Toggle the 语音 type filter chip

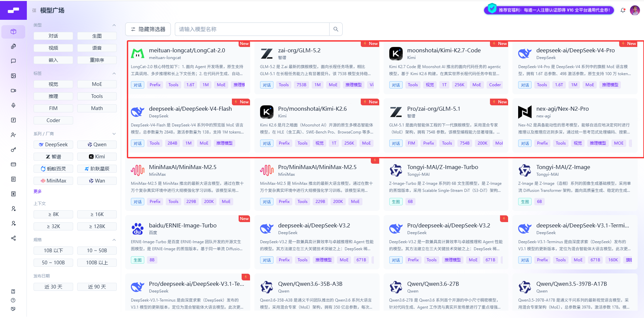pyautogui.click(x=97, y=48)
